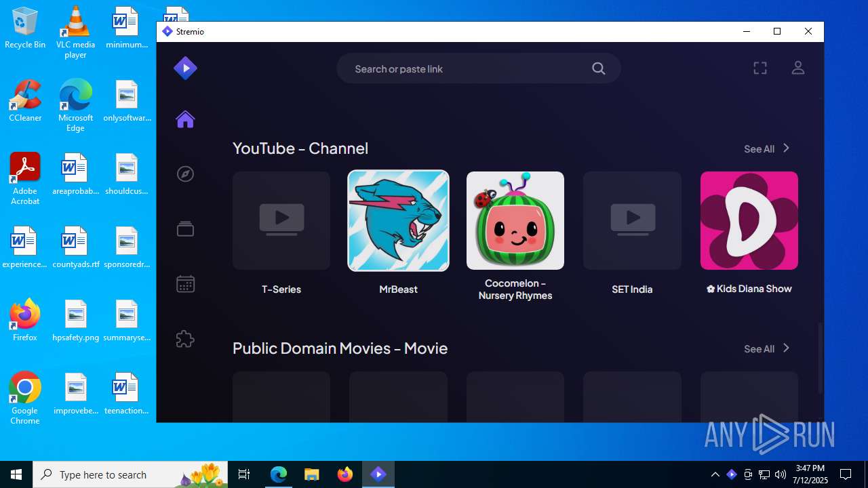Viewport: 868px width, 488px height.
Task: Open the user profile menu icon
Action: pyautogui.click(x=798, y=68)
